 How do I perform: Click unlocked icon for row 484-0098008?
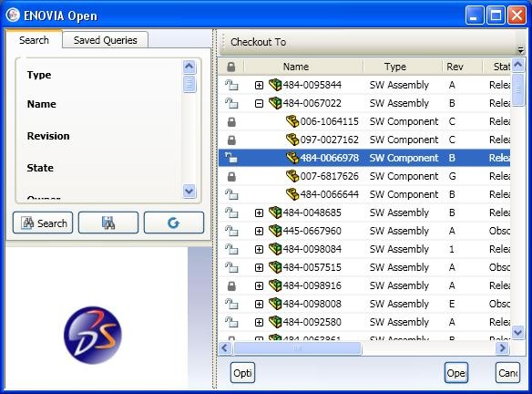tap(231, 304)
